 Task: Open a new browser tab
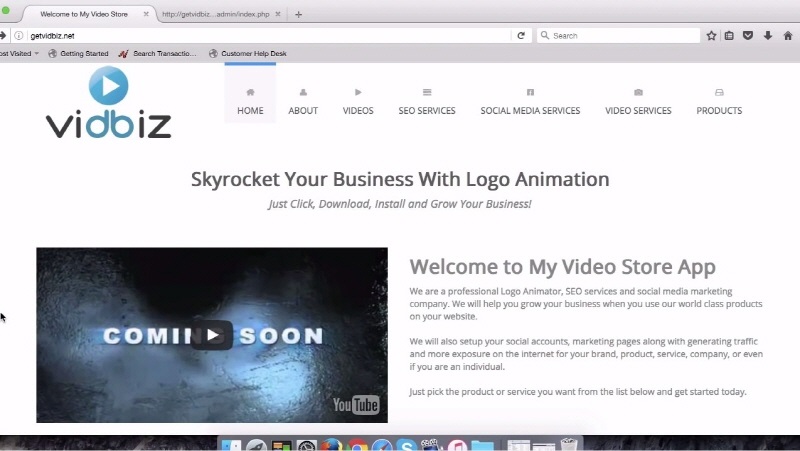[x=298, y=15]
